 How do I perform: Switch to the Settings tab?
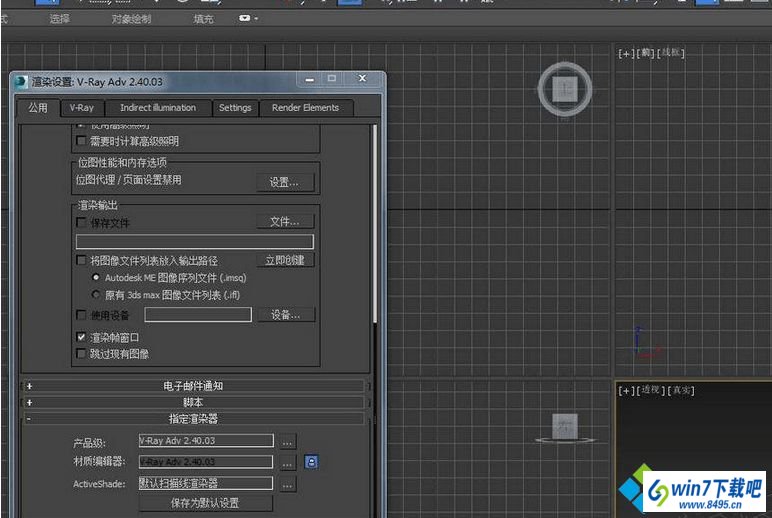tap(235, 108)
